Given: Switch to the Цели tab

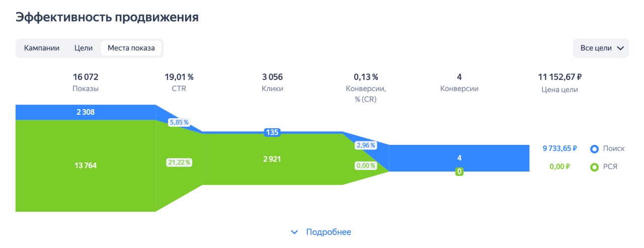Looking at the screenshot, I should click(x=84, y=48).
